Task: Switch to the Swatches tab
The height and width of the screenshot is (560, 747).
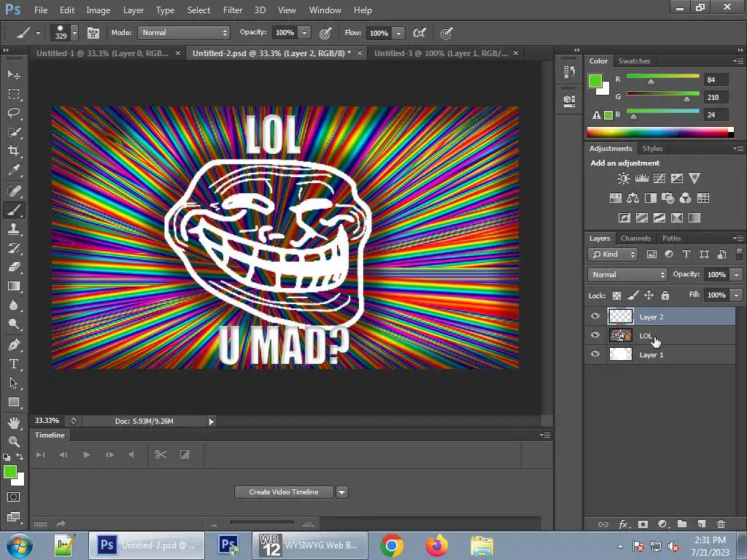Action: (634, 61)
